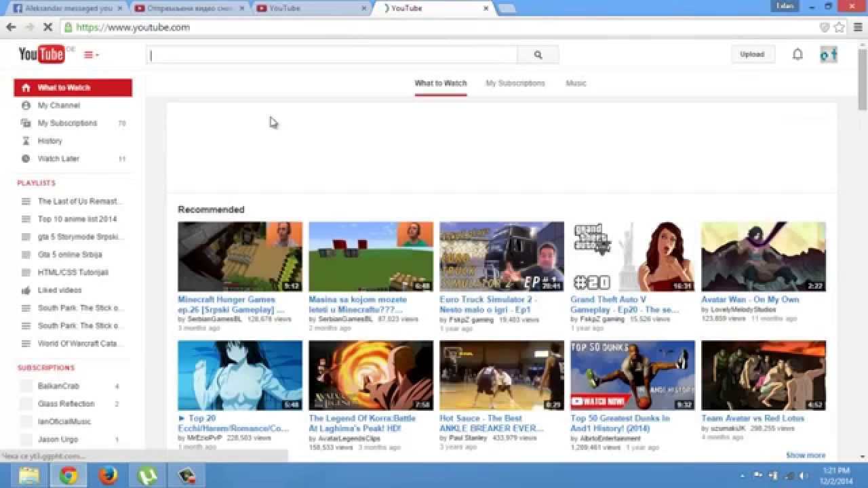Open Minecraft Hunger Games video thumbnail

click(x=240, y=257)
